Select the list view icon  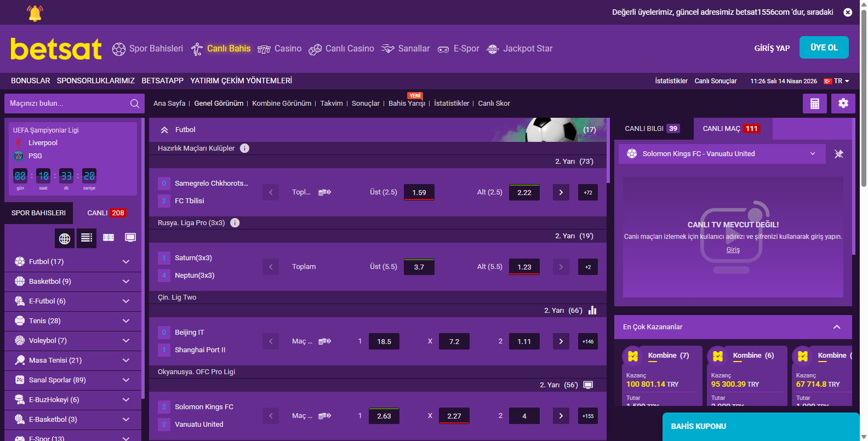click(x=87, y=238)
